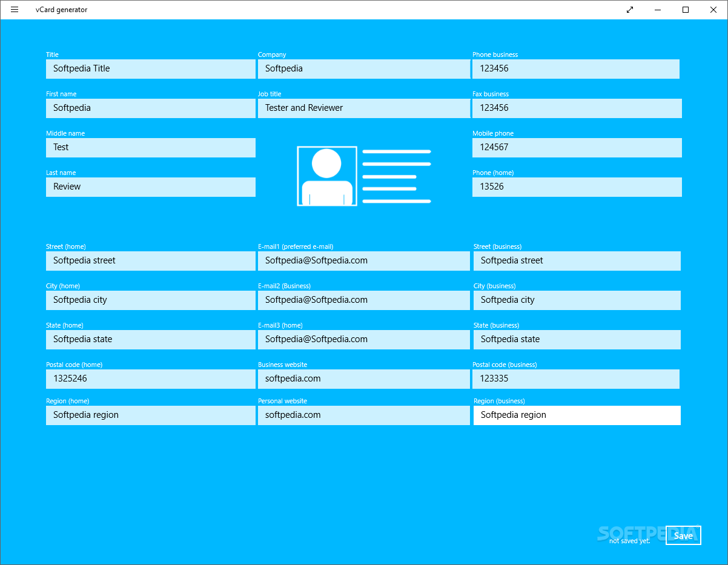Select the Street (business) input field

(577, 261)
